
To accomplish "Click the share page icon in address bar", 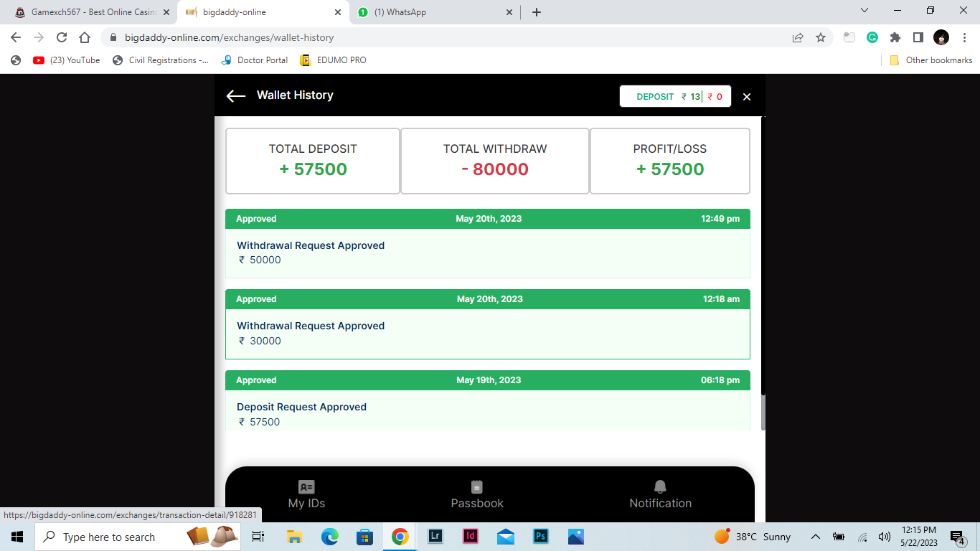I will pos(798,37).
